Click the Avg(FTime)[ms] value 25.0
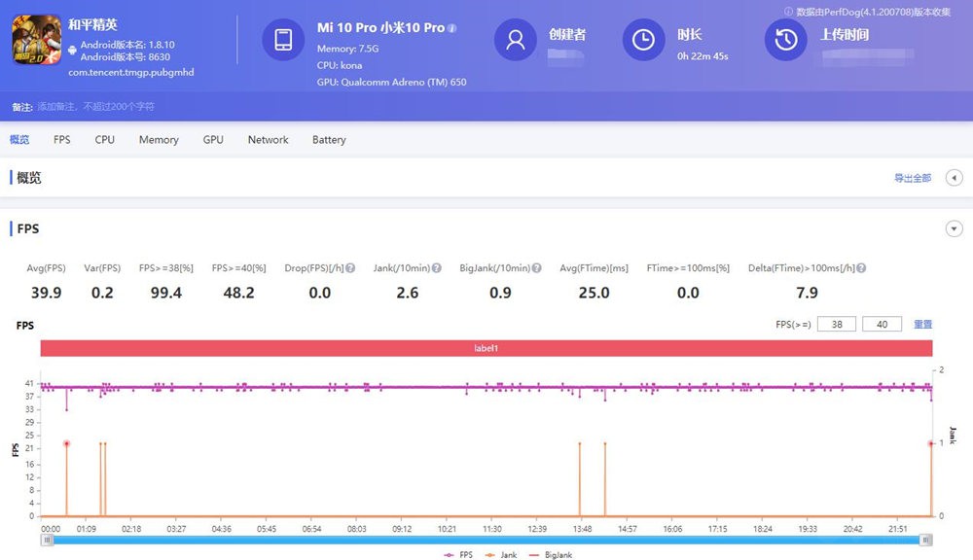 coord(594,293)
